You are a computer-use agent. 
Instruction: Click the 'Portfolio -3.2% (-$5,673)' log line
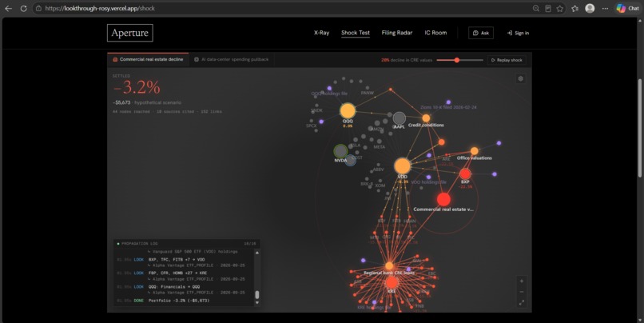179,301
